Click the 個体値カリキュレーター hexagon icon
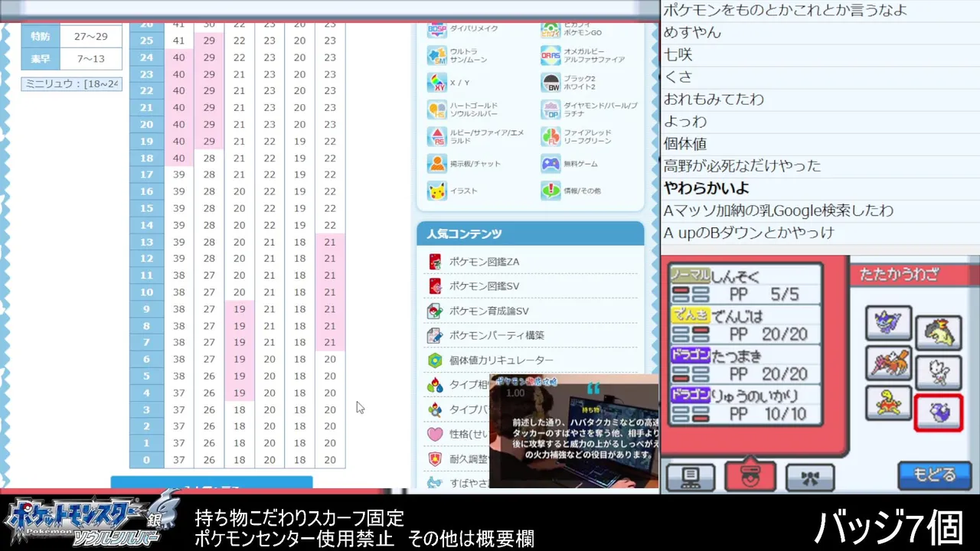This screenshot has width=980, height=551. pyautogui.click(x=435, y=360)
